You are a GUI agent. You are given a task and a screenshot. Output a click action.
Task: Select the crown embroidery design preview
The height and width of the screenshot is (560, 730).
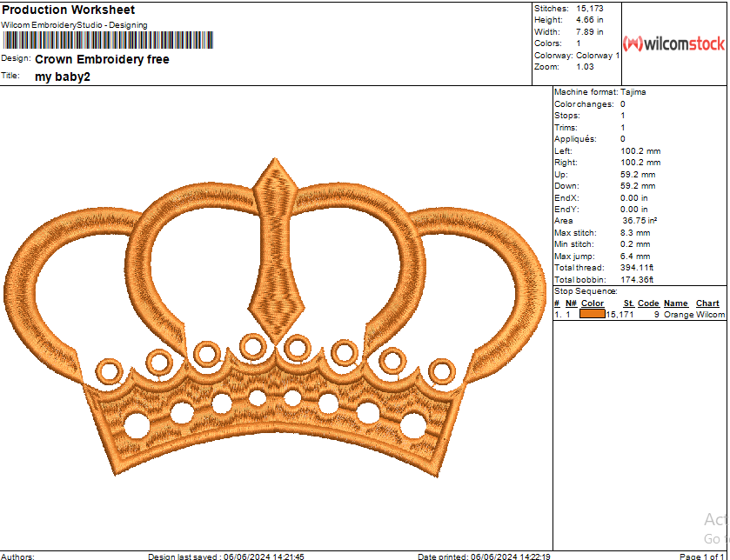click(x=275, y=317)
